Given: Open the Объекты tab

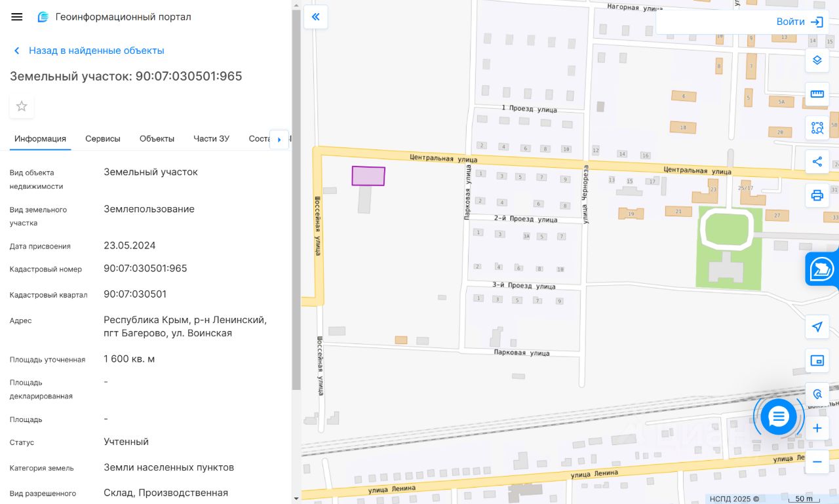Looking at the screenshot, I should pyautogui.click(x=157, y=139).
